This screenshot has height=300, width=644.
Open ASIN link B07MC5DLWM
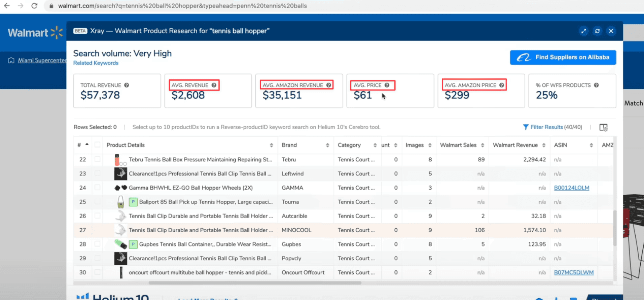tap(574, 272)
